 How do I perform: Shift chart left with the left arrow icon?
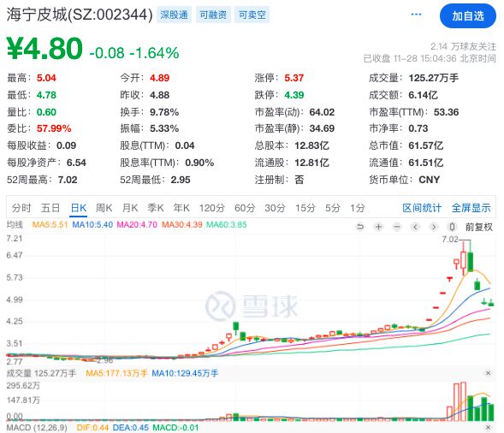[415, 227]
